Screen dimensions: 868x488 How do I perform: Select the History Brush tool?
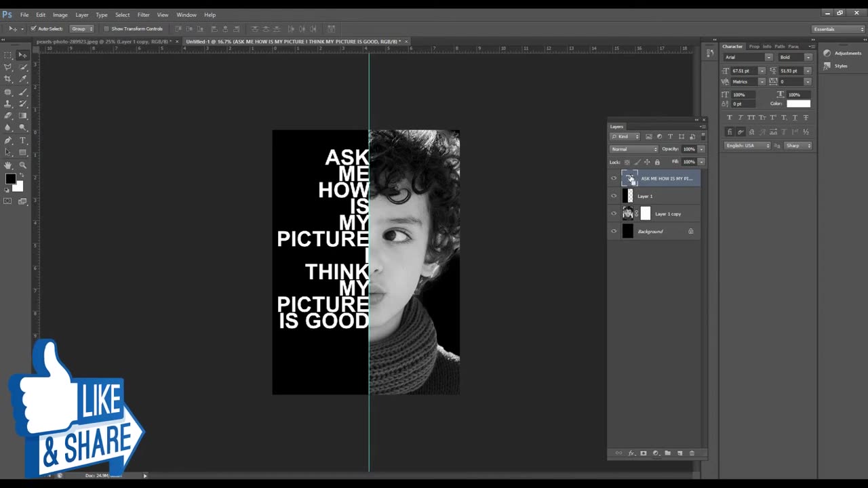(22, 104)
